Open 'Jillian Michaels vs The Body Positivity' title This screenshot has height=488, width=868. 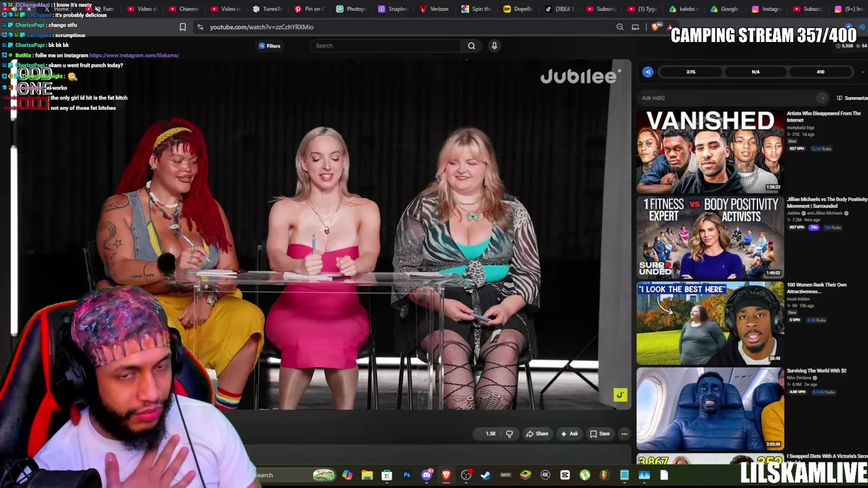pyautogui.click(x=827, y=203)
